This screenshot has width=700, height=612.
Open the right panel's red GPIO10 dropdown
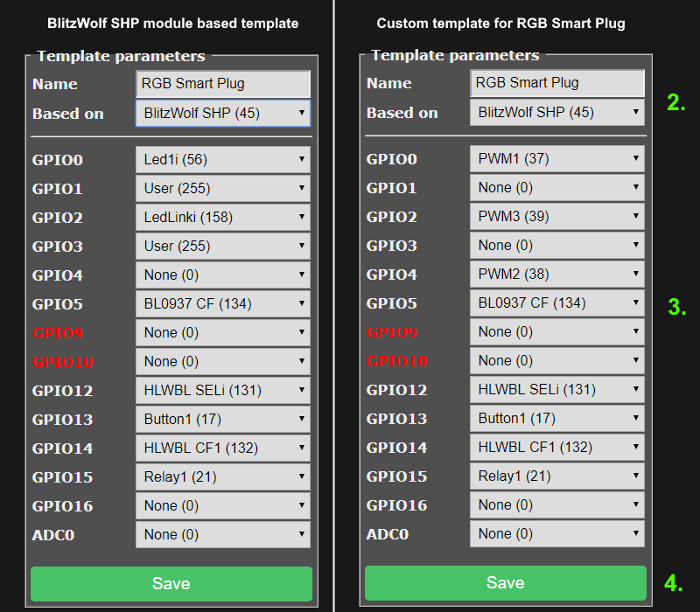(557, 361)
